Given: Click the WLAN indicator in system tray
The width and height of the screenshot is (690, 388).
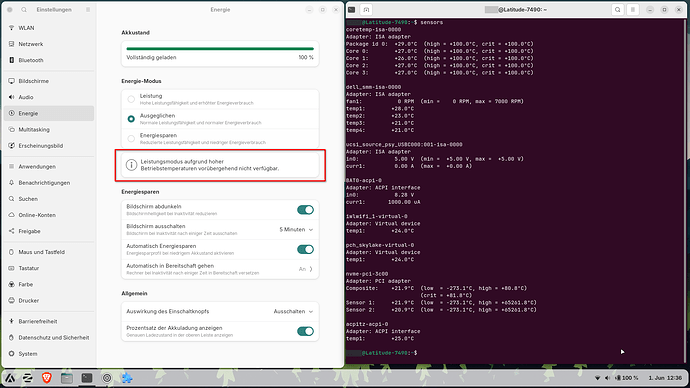Looking at the screenshot, I should click(x=597, y=378).
